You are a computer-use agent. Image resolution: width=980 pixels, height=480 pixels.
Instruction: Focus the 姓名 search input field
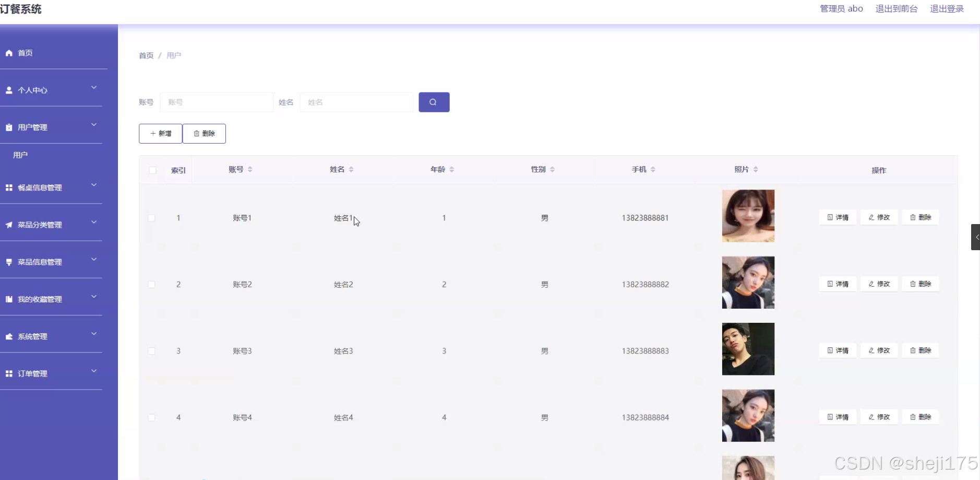click(x=356, y=102)
